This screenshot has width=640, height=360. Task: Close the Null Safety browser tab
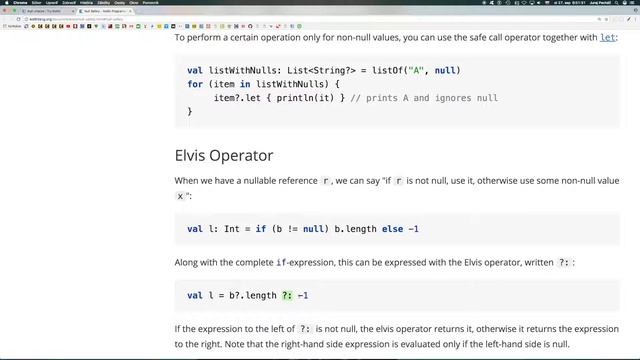[130, 11]
